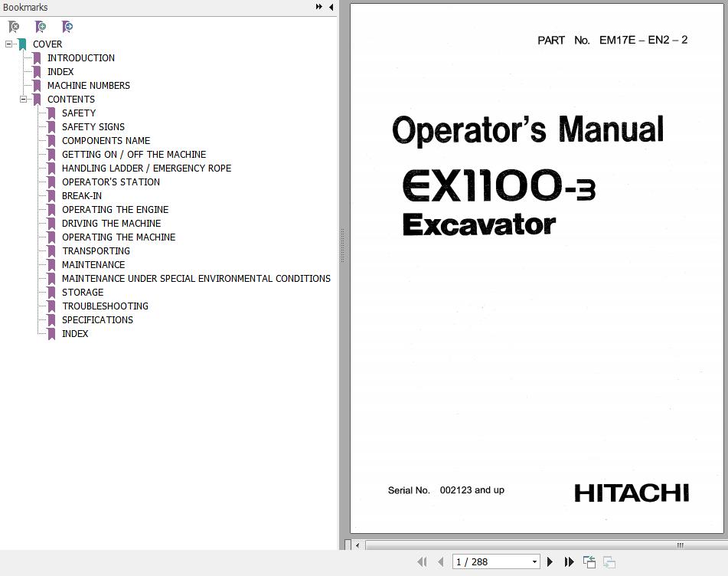Image resolution: width=728 pixels, height=576 pixels.
Task: Click the horizontal scrollbar left arrow
Action: click(x=357, y=545)
